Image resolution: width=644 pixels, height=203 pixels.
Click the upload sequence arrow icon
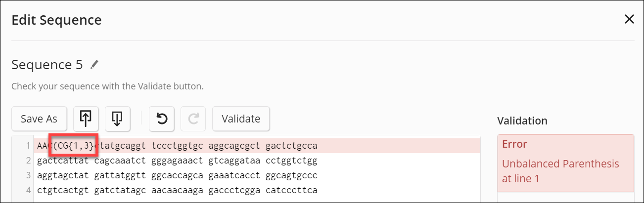pos(86,119)
